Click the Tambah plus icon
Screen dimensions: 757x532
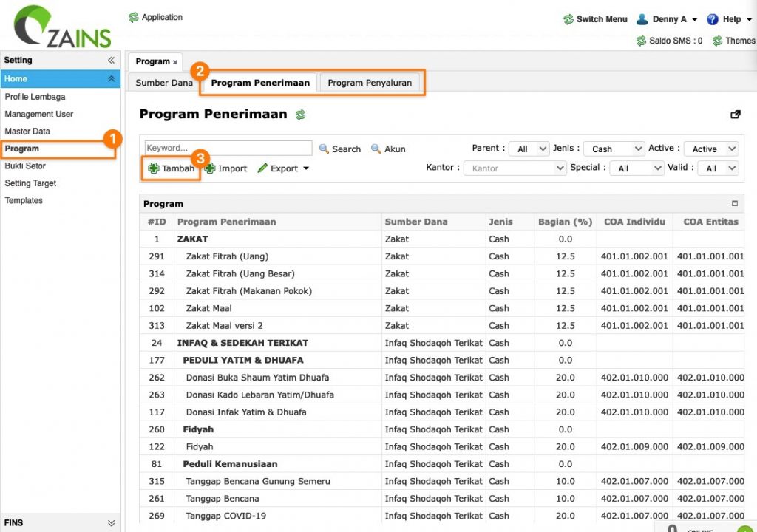(x=154, y=168)
